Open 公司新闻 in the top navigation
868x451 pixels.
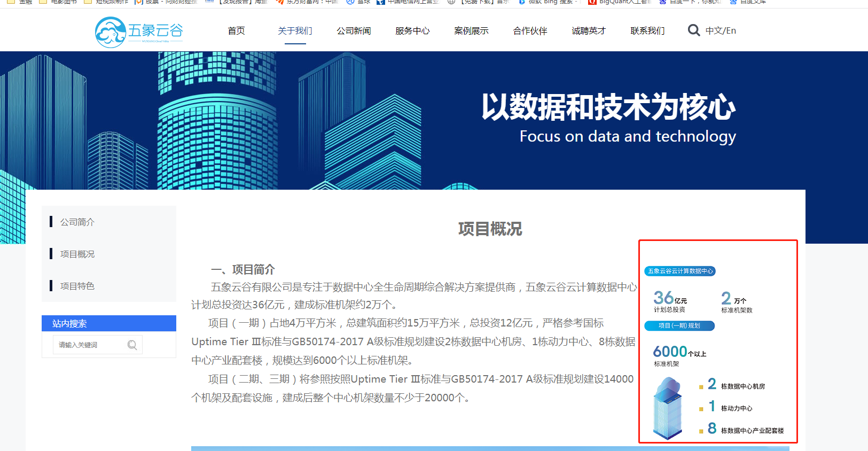tap(354, 31)
